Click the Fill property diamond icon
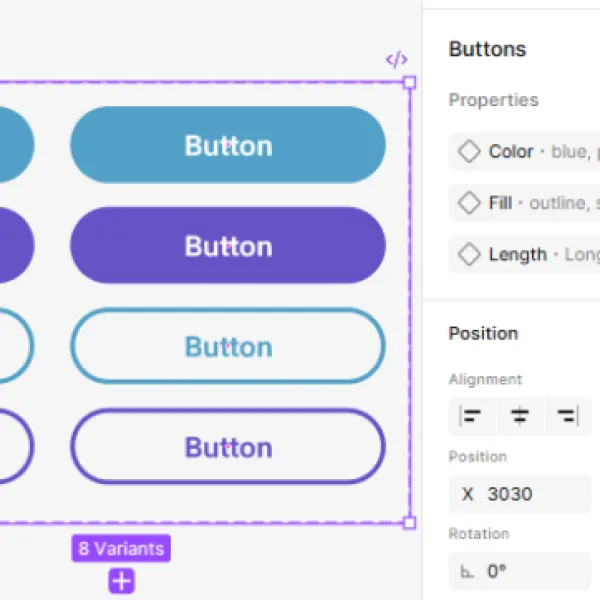600x600 pixels. click(469, 203)
